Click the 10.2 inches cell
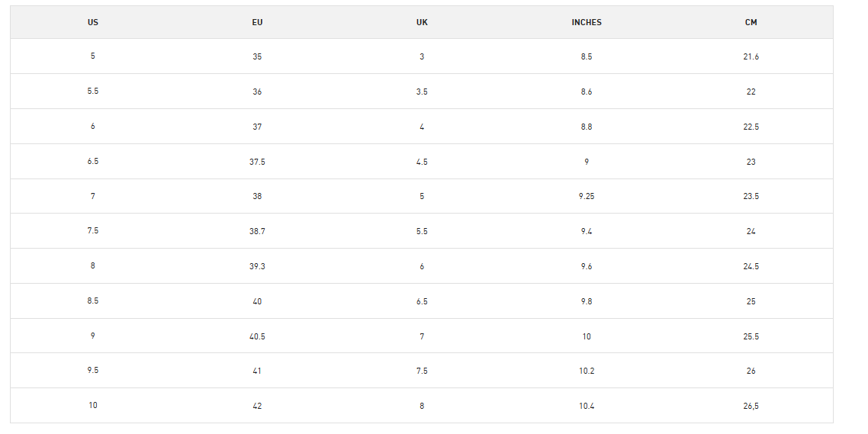This screenshot has height=434, width=868. (x=587, y=371)
